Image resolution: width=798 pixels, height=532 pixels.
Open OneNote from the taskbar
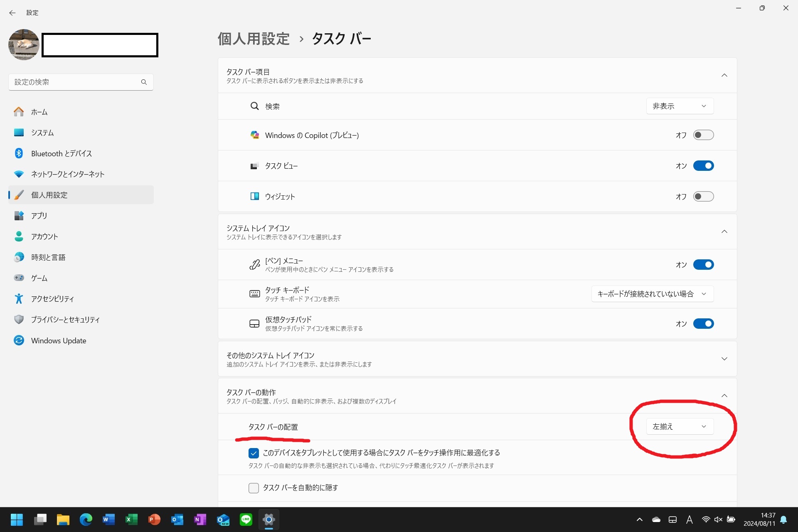pos(200,520)
